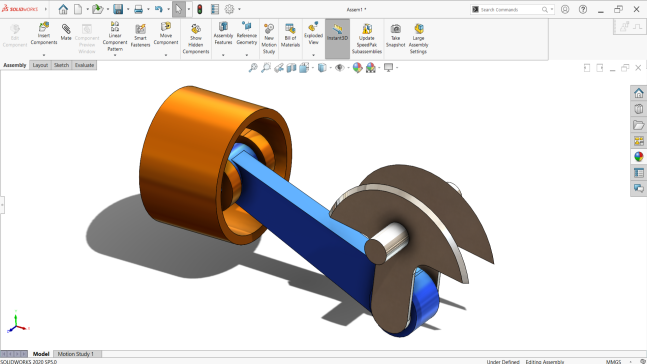
Task: Save the assembly with Save icon
Action: pyautogui.click(x=118, y=9)
